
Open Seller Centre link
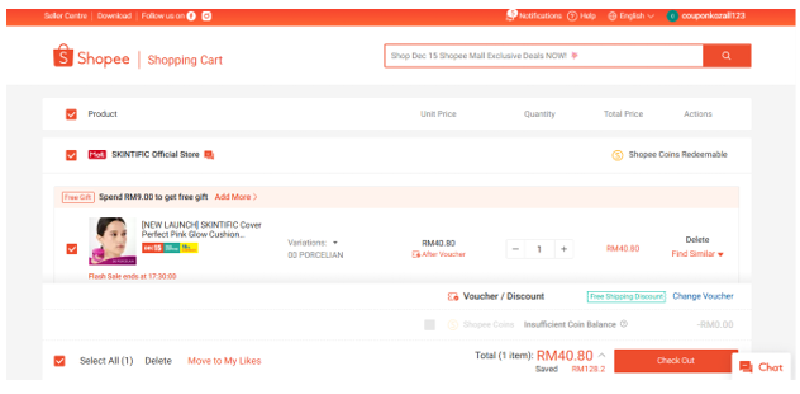(65, 16)
